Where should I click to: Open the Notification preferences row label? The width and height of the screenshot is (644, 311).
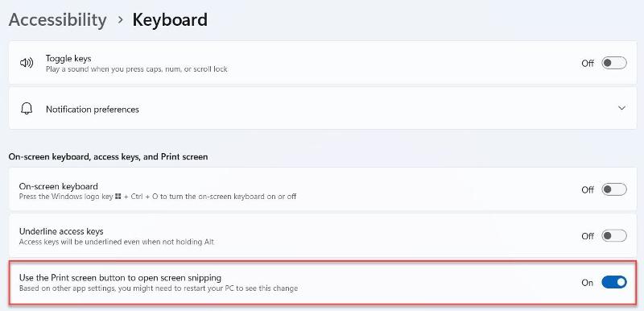93,110
